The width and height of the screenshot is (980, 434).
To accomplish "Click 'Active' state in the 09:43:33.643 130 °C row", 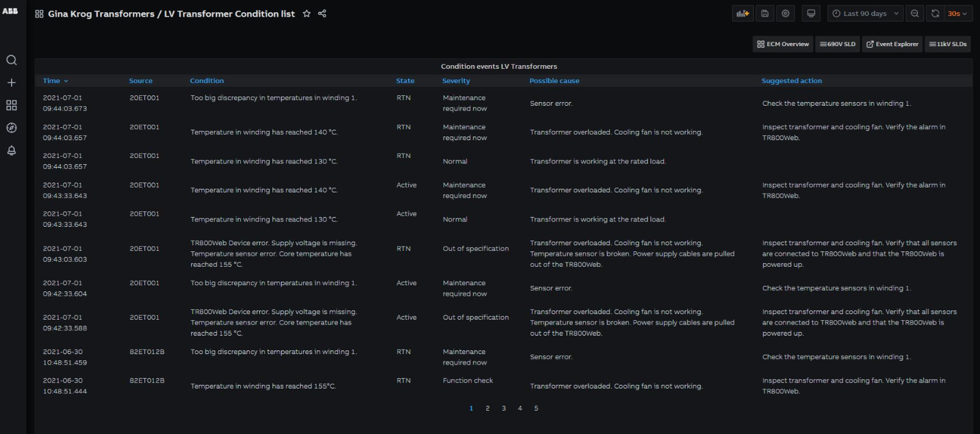I will click(406, 213).
